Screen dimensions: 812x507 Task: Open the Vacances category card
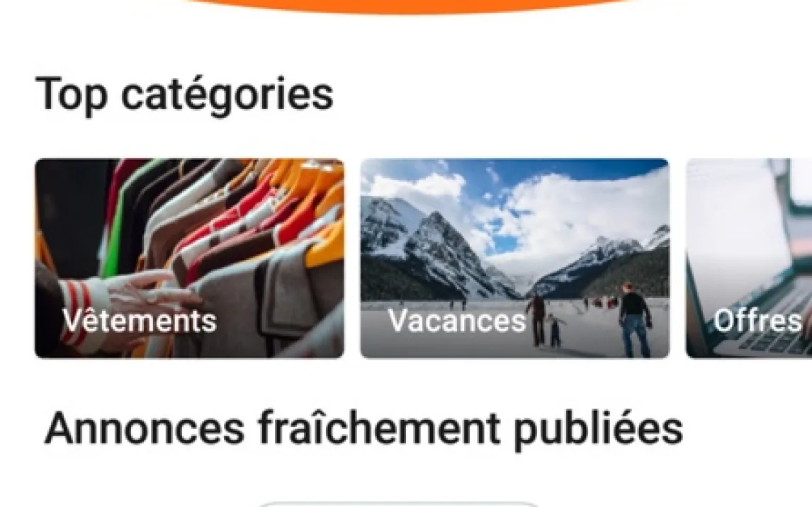pyautogui.click(x=514, y=258)
